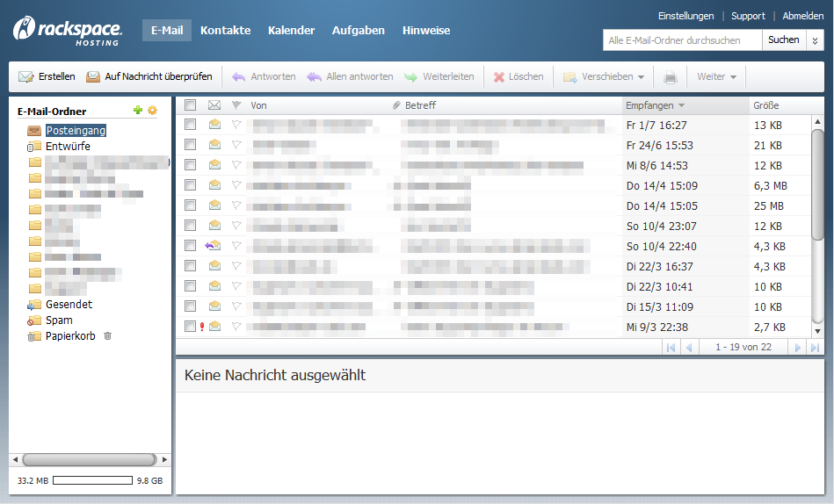Click into the email folder search field

click(682, 40)
